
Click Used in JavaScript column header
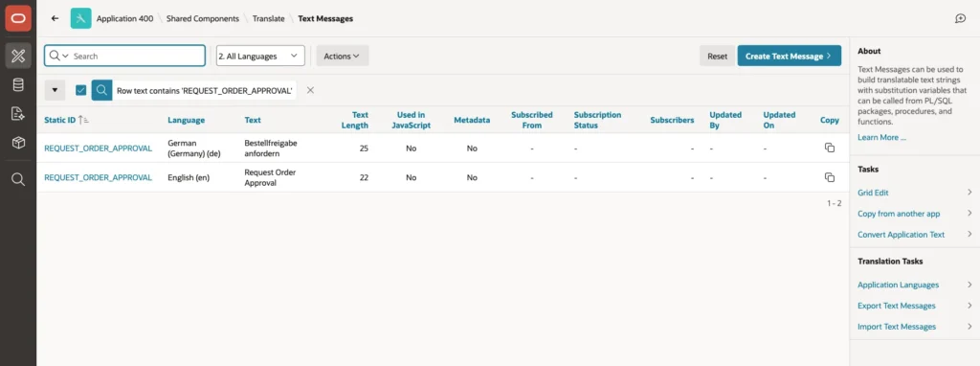tap(411, 120)
